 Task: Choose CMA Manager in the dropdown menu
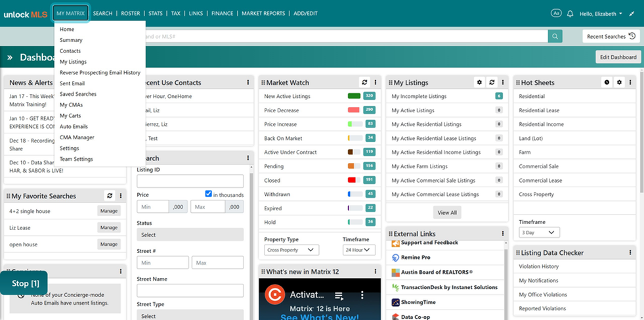click(77, 137)
